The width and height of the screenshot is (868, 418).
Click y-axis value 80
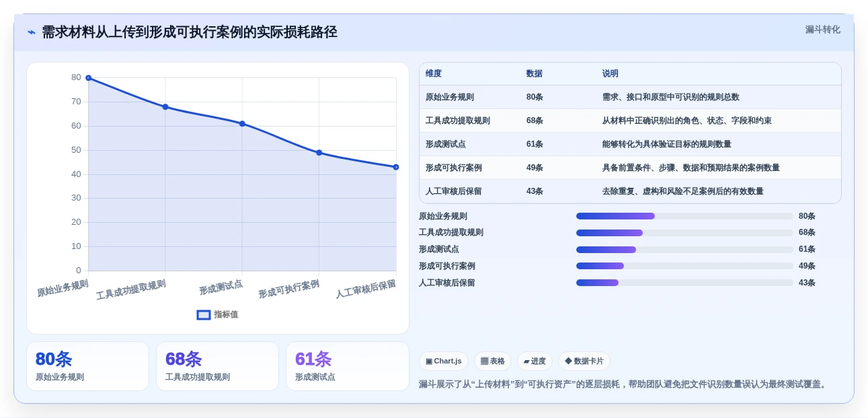click(76, 77)
